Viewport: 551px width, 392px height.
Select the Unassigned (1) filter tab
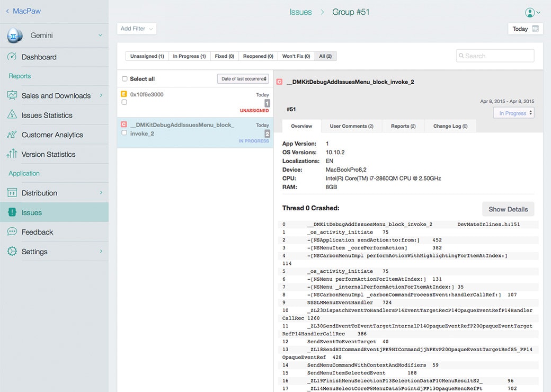tap(147, 56)
